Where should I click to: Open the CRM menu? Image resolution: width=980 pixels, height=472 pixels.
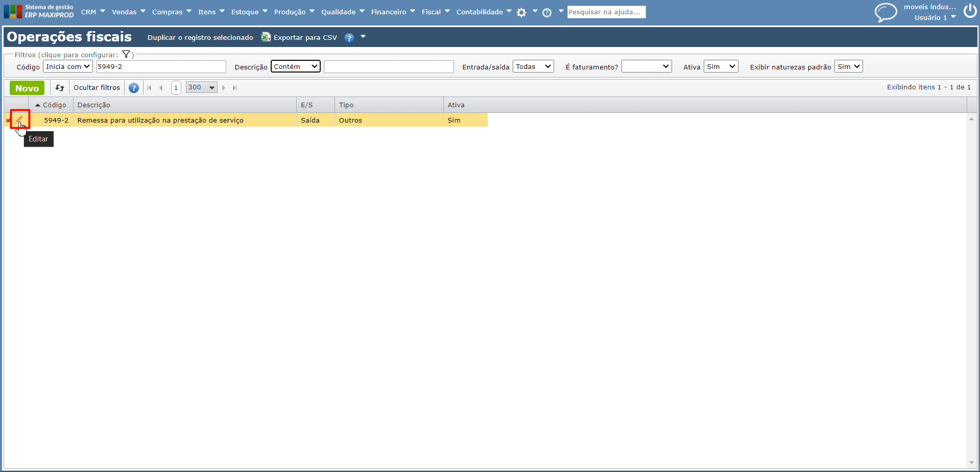pyautogui.click(x=93, y=12)
